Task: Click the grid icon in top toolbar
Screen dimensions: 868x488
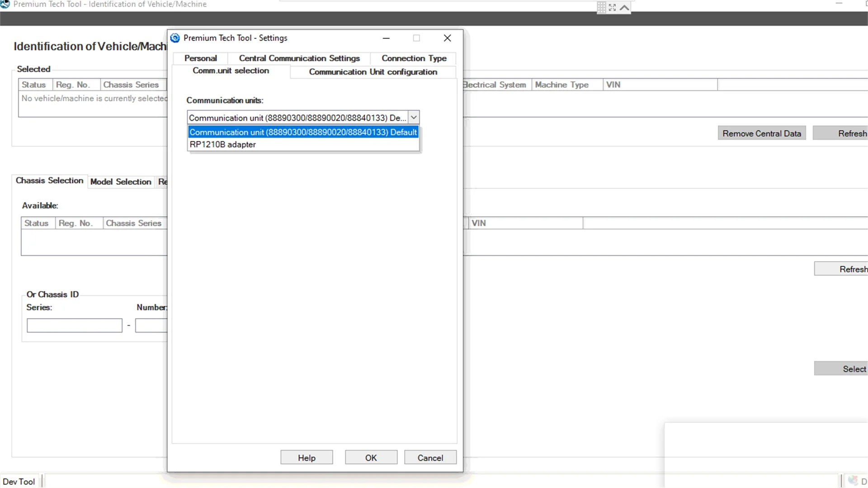Action: click(x=601, y=7)
